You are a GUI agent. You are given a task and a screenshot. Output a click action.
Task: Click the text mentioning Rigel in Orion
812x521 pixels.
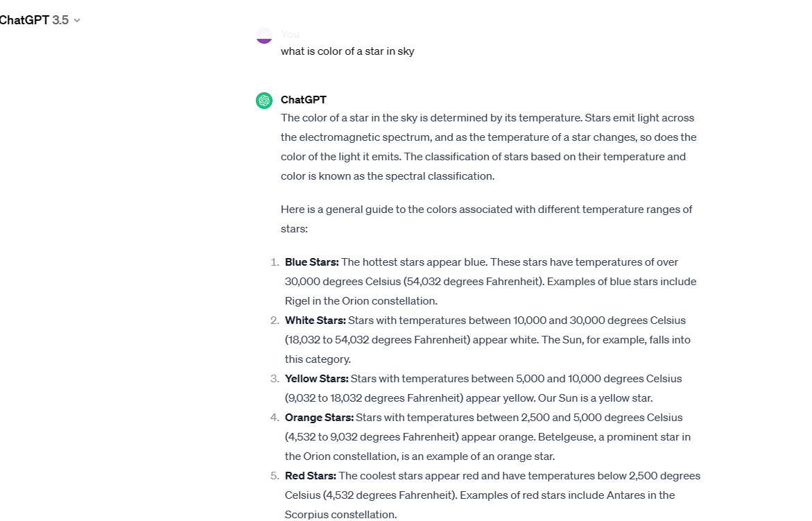click(x=361, y=301)
